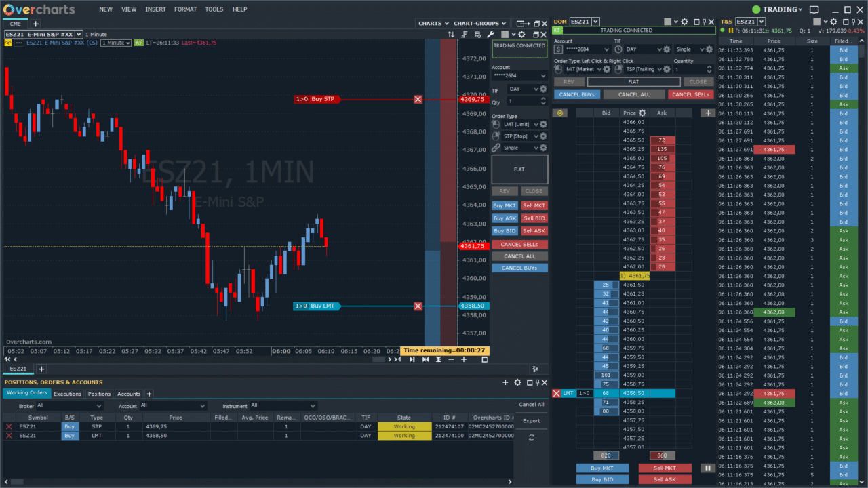The height and width of the screenshot is (488, 868).
Task: Click the wrench tool on the chart toolbar
Action: click(x=492, y=33)
